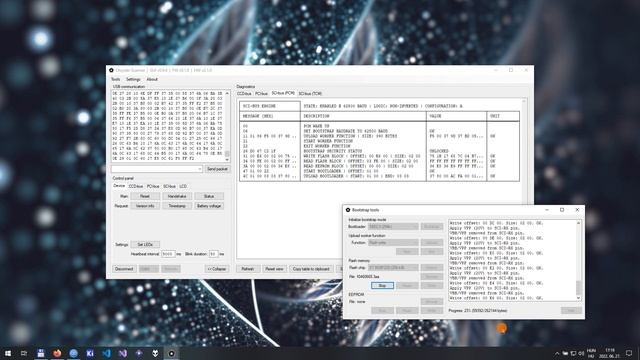Viewport: 640px width, 360px height.
Task: Copy table to clipboard
Action: pyautogui.click(x=311, y=269)
